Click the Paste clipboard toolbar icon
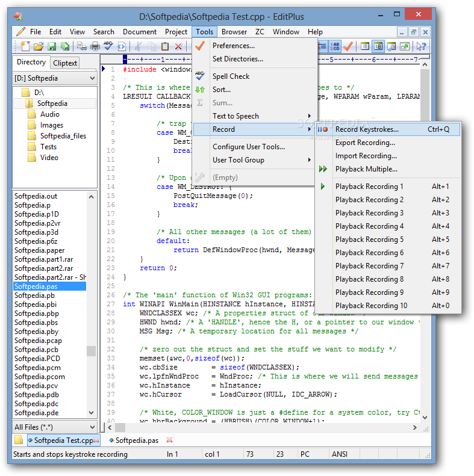This screenshot has height=476, width=474. [165, 46]
